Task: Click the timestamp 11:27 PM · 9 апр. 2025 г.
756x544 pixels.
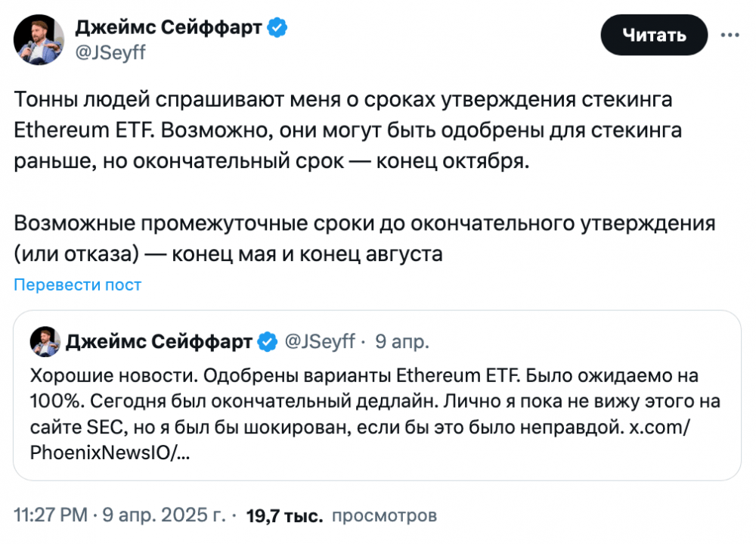Action: 121,516
